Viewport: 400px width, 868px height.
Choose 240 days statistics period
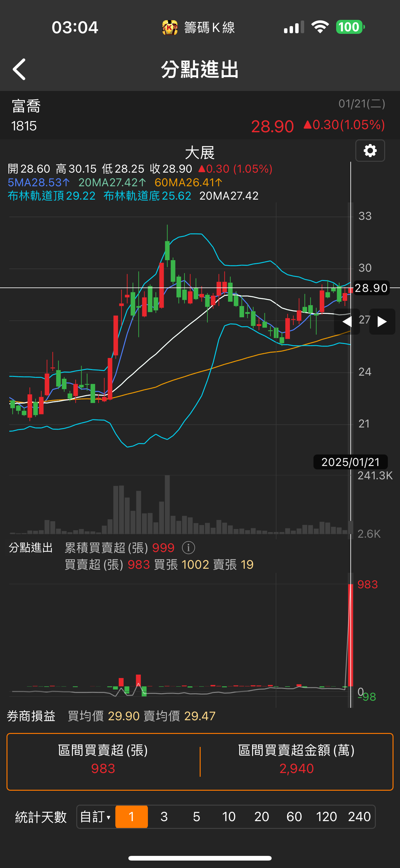[x=359, y=817]
